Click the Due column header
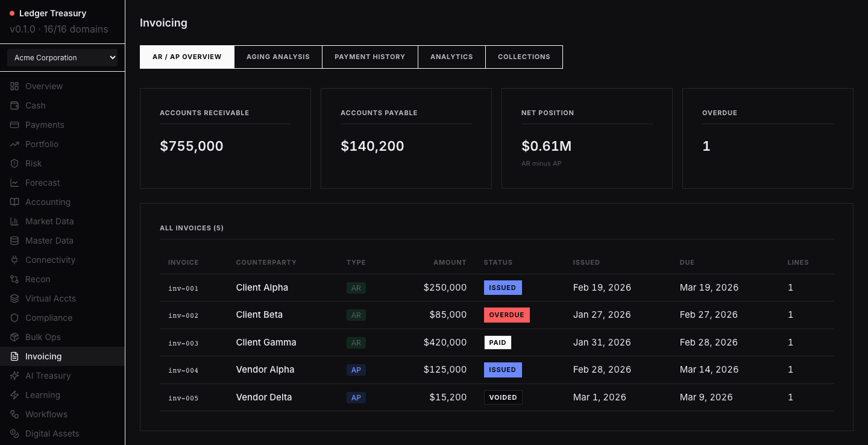The width and height of the screenshot is (868, 445). 687,262
